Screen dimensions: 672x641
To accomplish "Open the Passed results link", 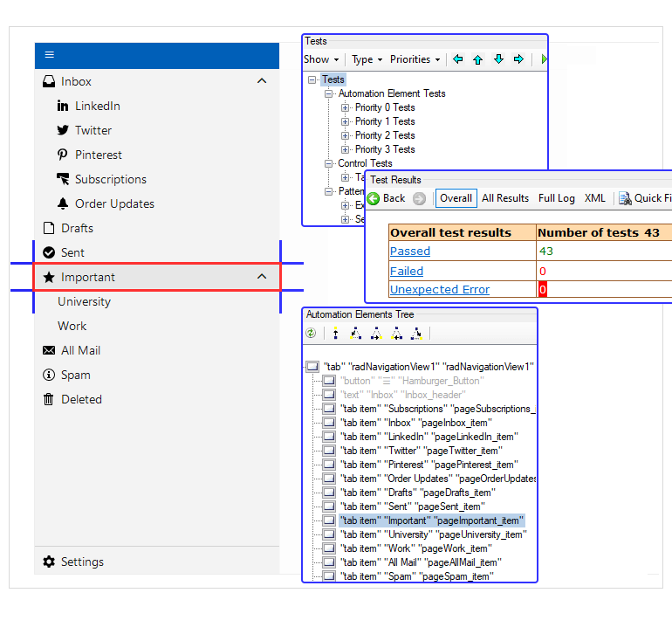I will point(409,252).
